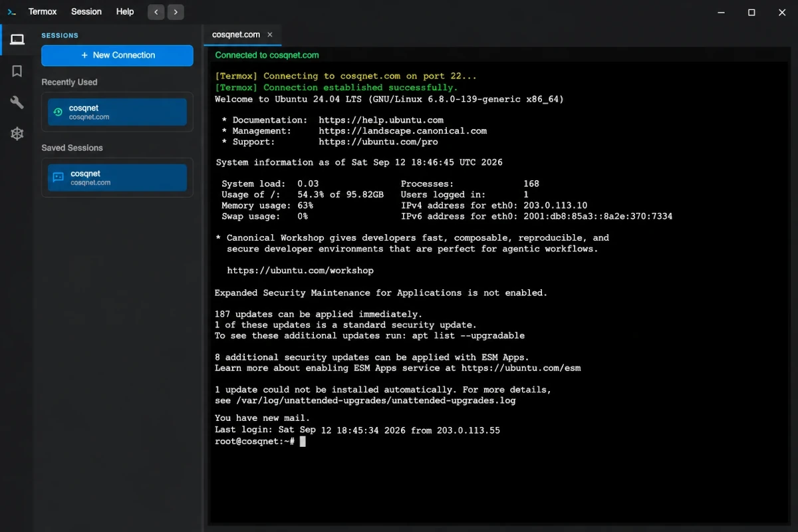Click the 'Swap usage: 0%' entry
This screenshot has height=532, width=798.
265,216
